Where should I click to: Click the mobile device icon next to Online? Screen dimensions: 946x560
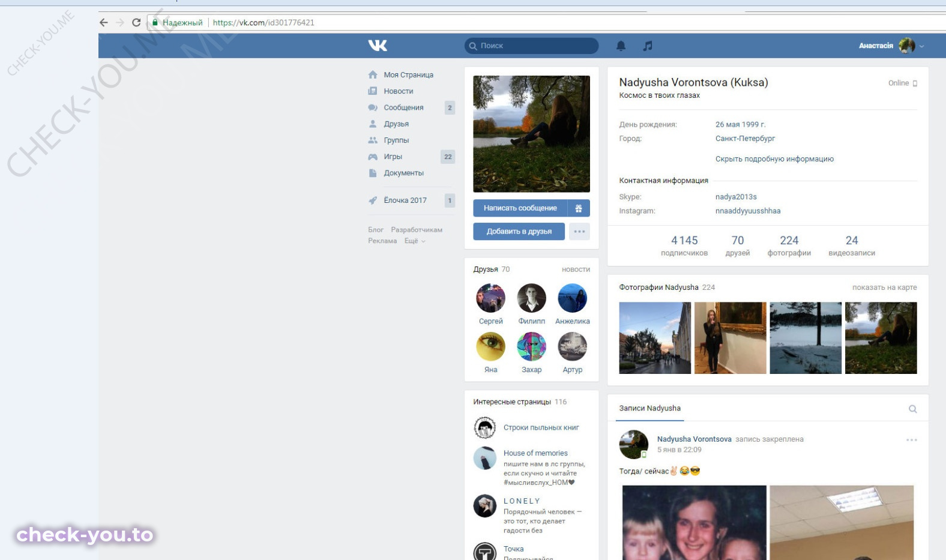tap(915, 83)
